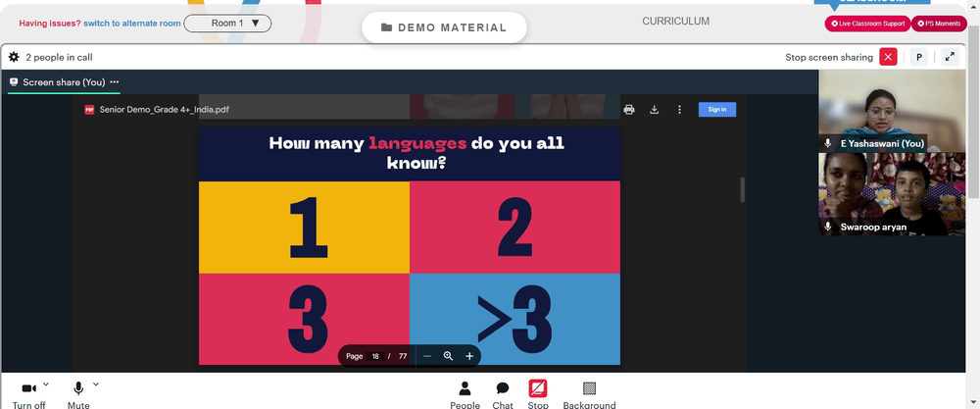Click the PDF file icon beside filename
This screenshot has width=980, height=409.
click(x=89, y=110)
